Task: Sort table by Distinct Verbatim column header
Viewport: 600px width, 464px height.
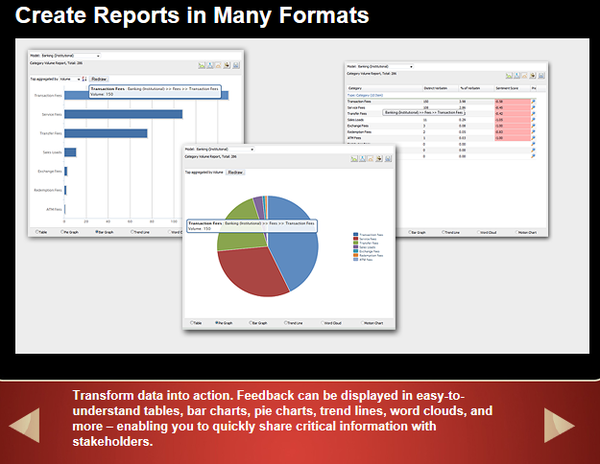Action: click(440, 88)
